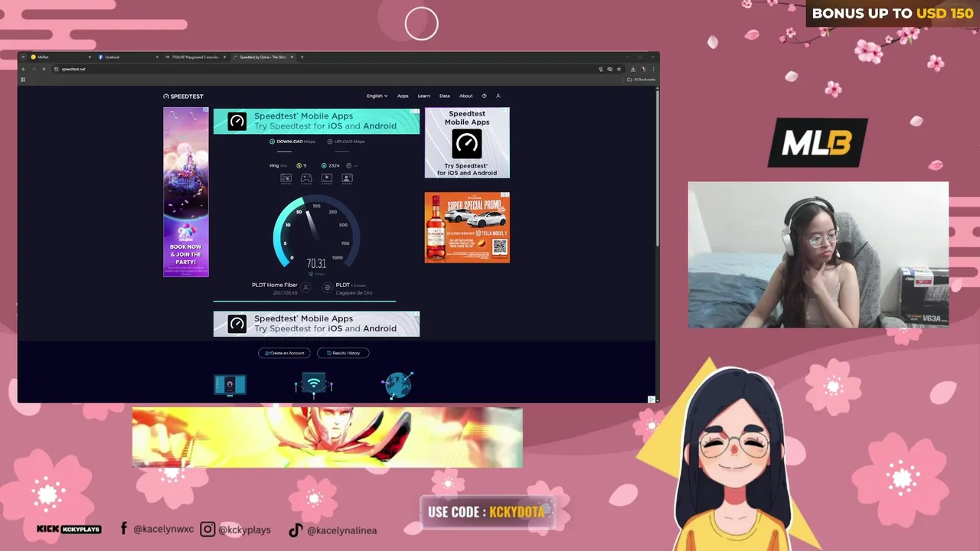
Task: Open the Book Now & Join the Party ad
Action: 186,192
